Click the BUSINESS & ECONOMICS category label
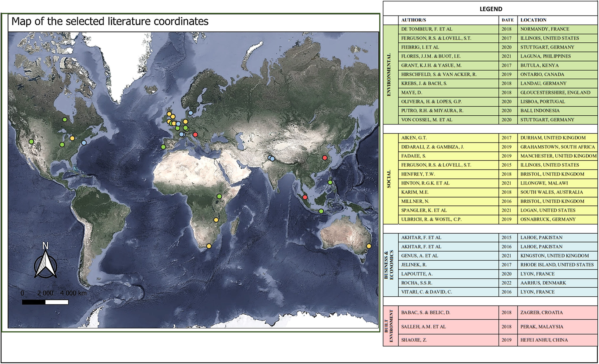599x364 pixels. [389, 265]
